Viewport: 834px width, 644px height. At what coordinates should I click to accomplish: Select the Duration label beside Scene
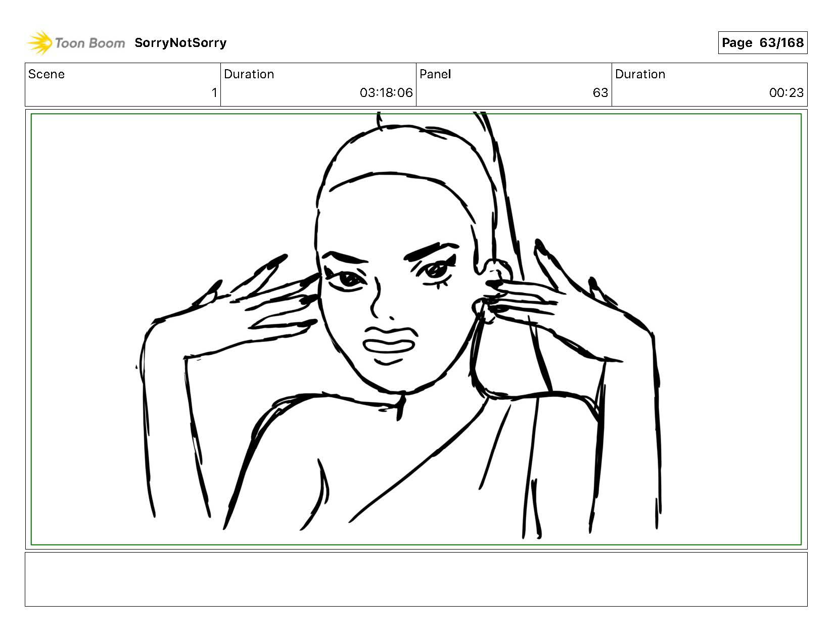(249, 74)
